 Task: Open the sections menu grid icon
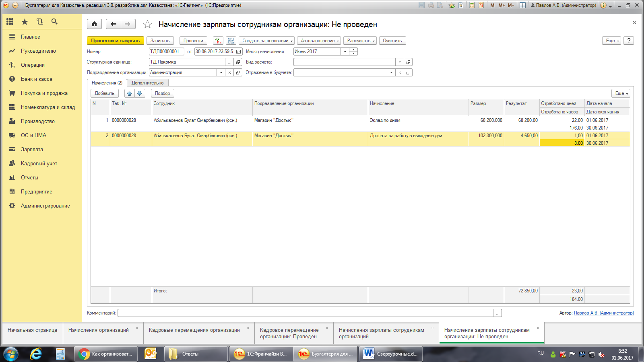pos(10,22)
